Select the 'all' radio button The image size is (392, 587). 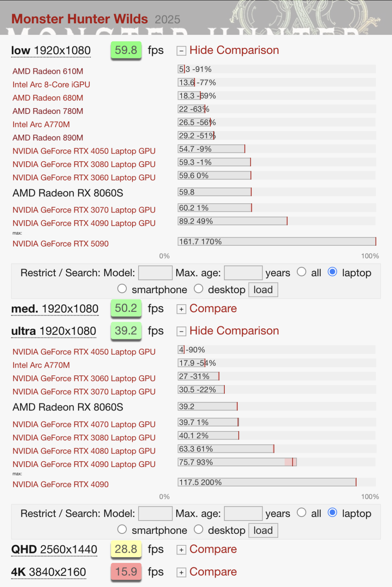[x=302, y=272]
